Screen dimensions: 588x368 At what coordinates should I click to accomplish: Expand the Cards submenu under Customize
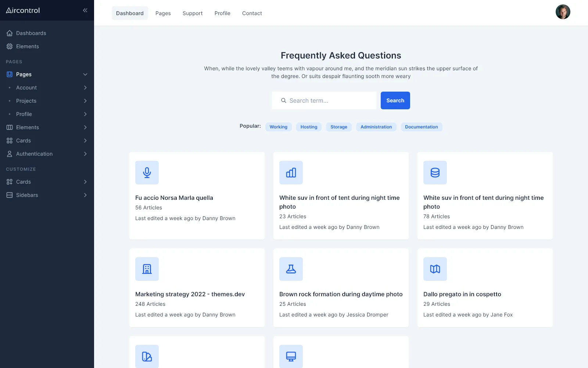pos(85,182)
